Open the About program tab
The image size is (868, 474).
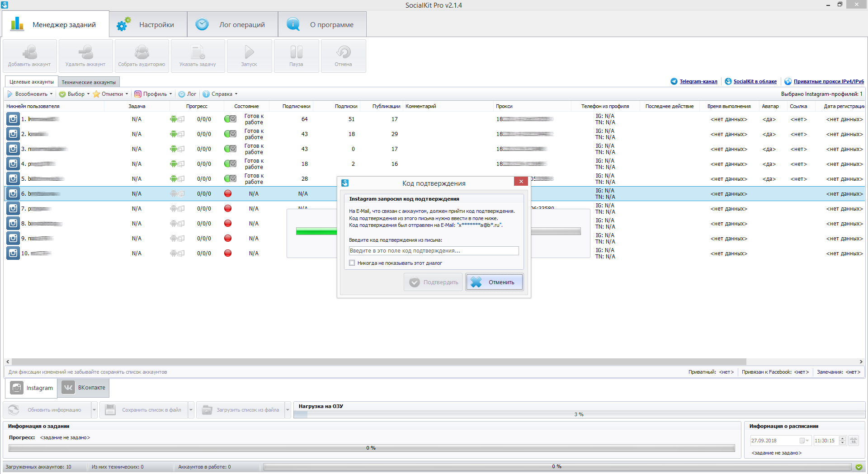(x=322, y=24)
